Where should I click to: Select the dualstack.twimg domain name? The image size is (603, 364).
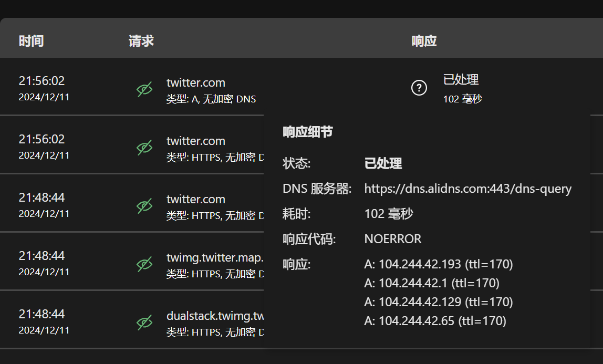point(215,316)
